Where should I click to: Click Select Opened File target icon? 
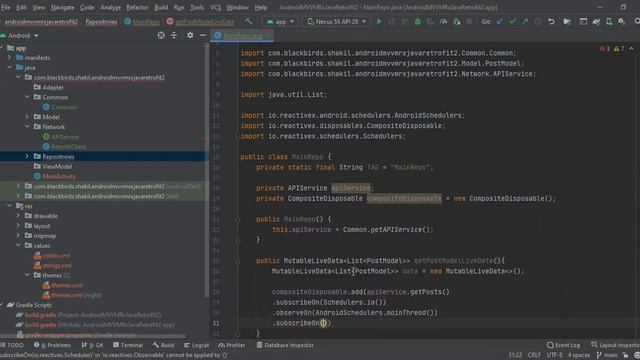[161, 36]
